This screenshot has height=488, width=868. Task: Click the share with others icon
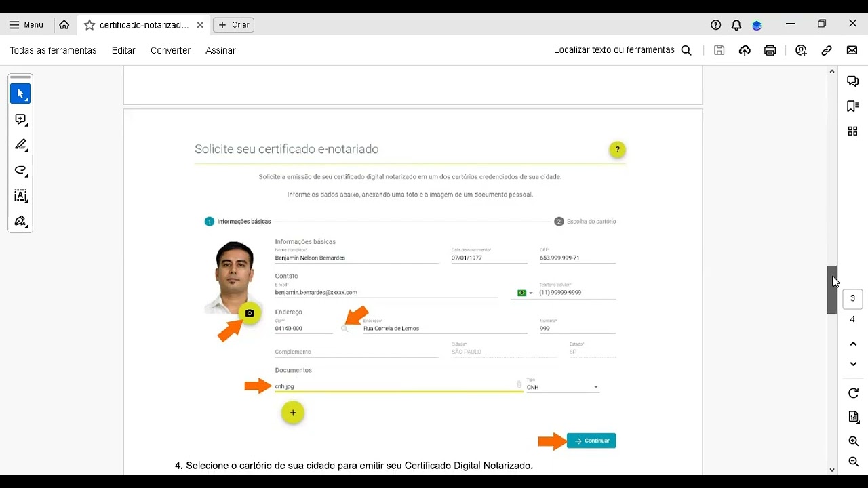tap(801, 50)
